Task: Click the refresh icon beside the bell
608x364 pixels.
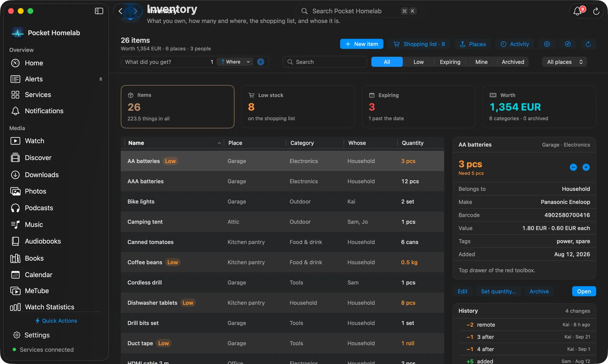Action: pyautogui.click(x=596, y=11)
